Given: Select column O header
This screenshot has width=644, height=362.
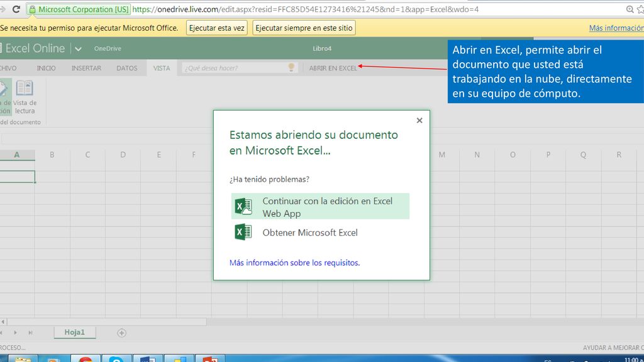Looking at the screenshot, I should (513, 155).
